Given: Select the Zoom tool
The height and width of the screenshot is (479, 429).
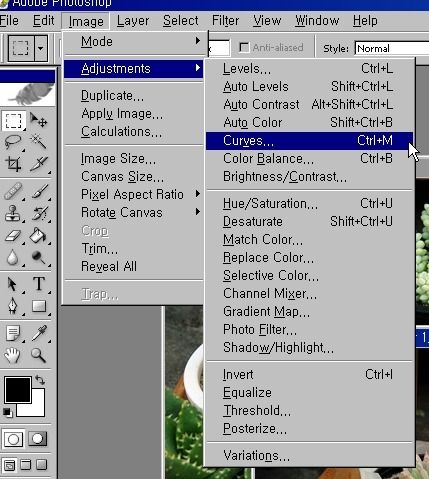Looking at the screenshot, I should pos(39,355).
